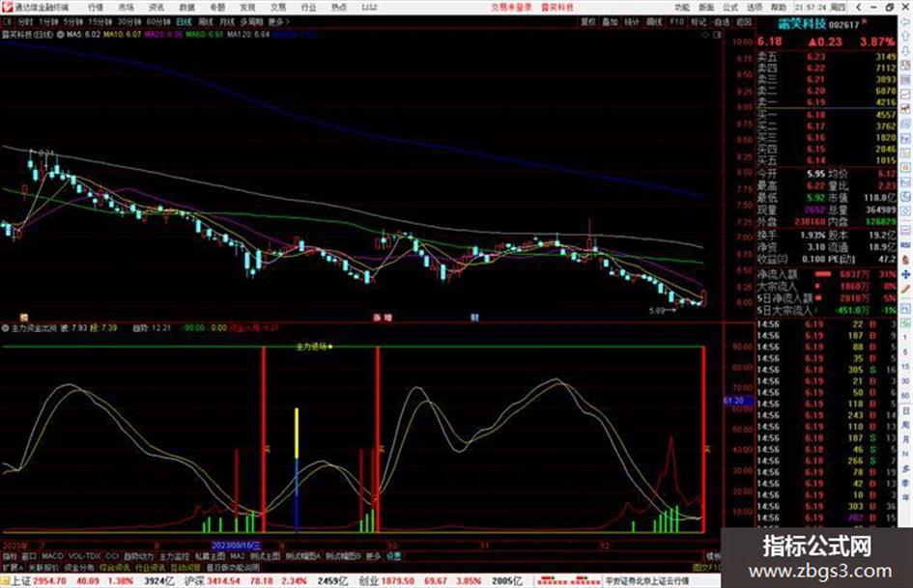
Task: Open the F10 company info
Action: point(676,21)
